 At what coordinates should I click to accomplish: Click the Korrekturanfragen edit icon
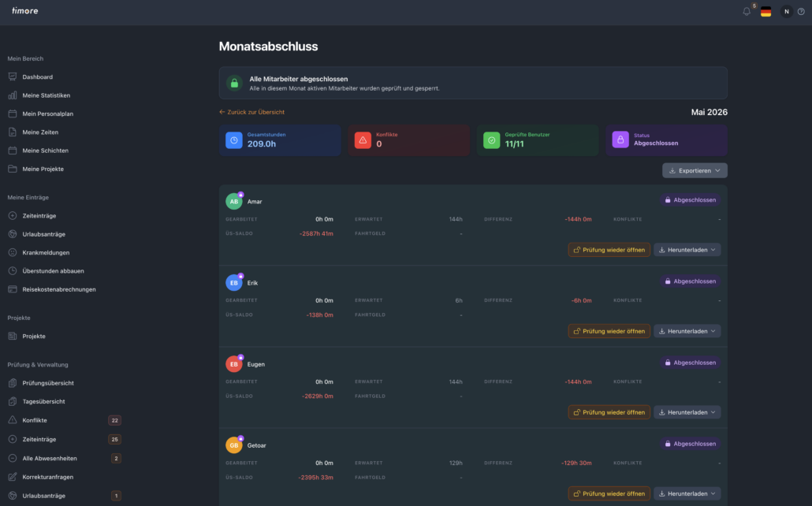coord(13,477)
